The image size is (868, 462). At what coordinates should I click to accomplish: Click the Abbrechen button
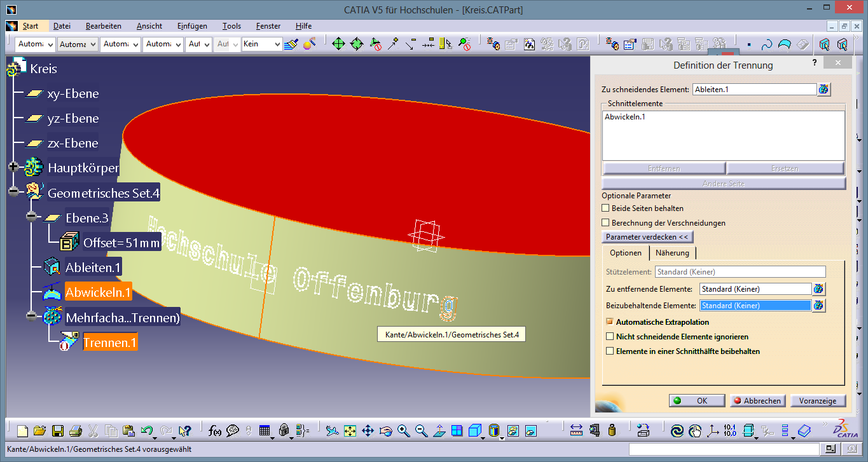(x=757, y=401)
